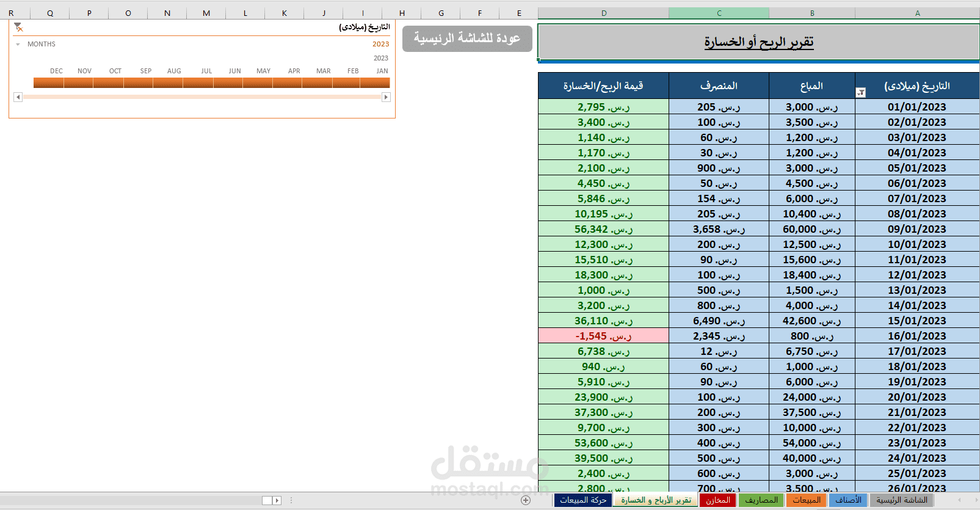Click the التاريخ (ميلادى) title inside the timeline
The image size is (980, 510).
click(x=364, y=27)
